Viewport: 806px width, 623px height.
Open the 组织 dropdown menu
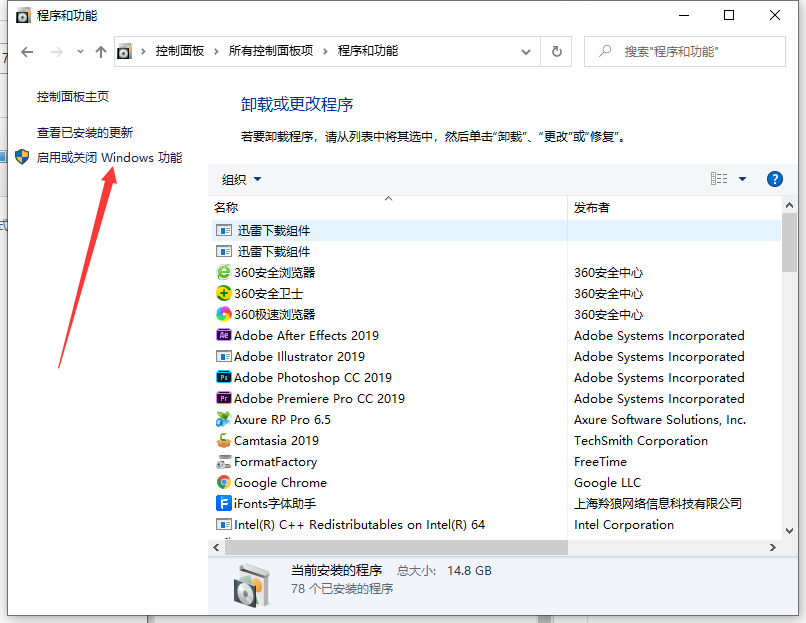[x=241, y=180]
